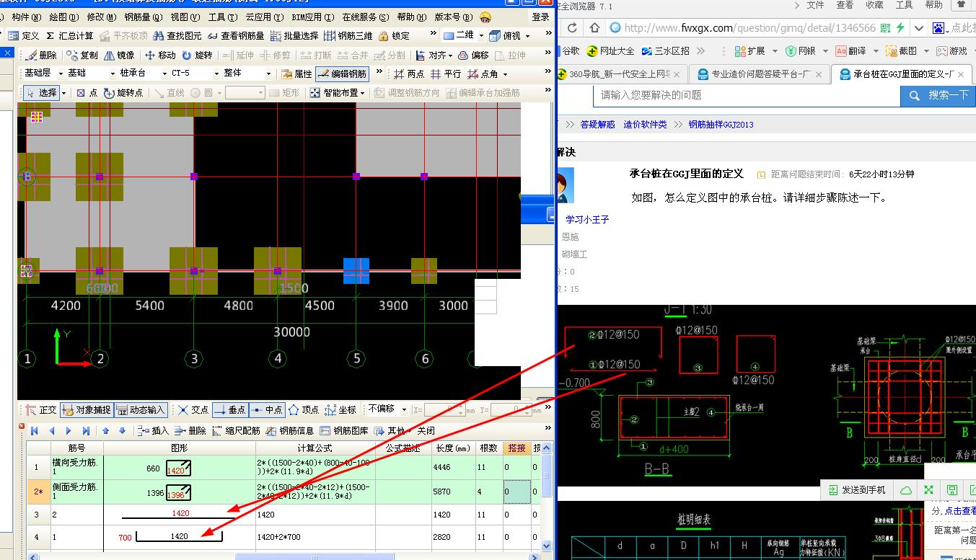Toggle 正交 orthogonal mode
Image resolution: width=976 pixels, height=560 pixels.
[x=40, y=409]
